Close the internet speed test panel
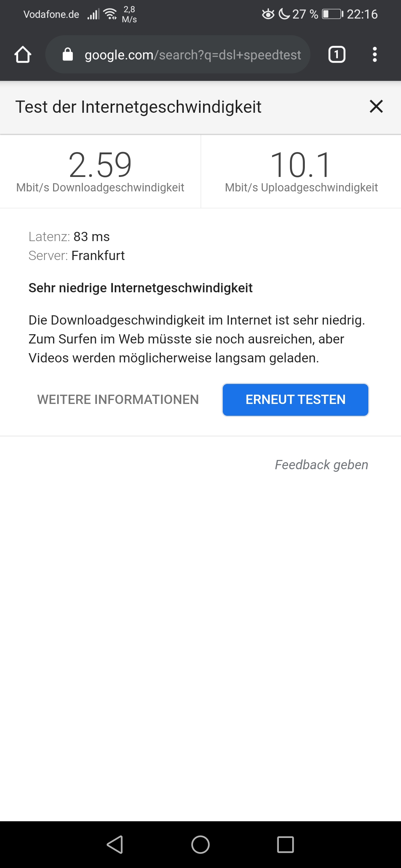Viewport: 401px width, 868px height. (376, 106)
